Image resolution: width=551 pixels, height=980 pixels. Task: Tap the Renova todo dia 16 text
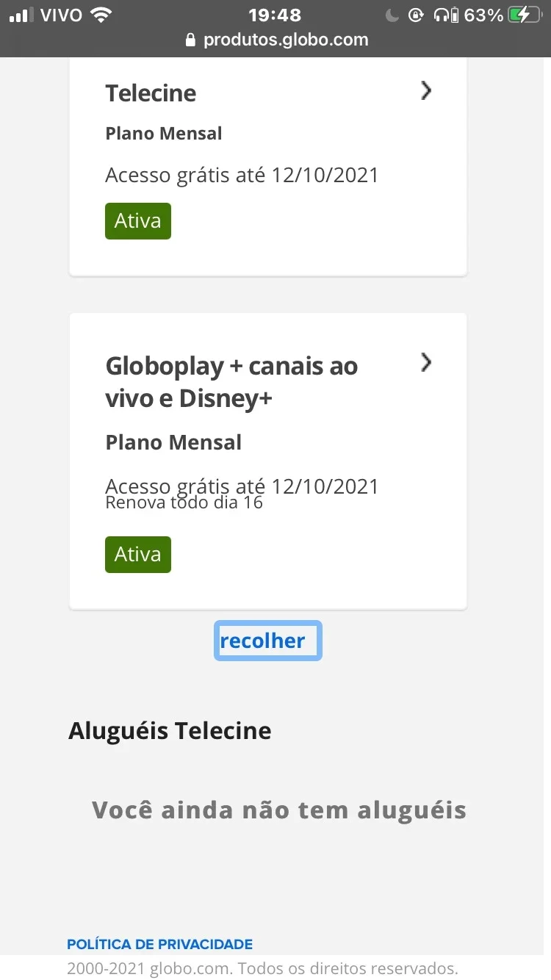184,503
